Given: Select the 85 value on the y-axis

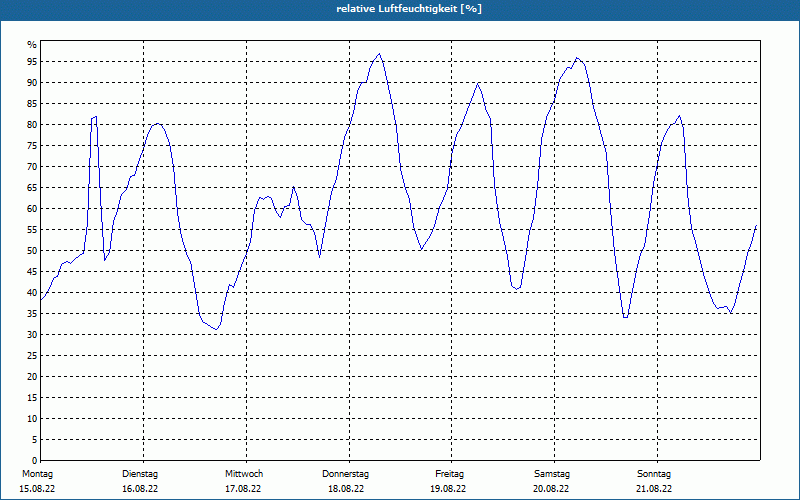Looking at the screenshot, I should [32, 104].
